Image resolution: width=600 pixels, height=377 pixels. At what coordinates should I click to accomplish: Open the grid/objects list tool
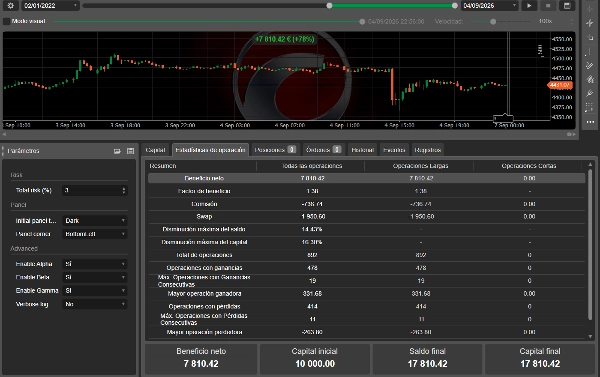pos(590,108)
